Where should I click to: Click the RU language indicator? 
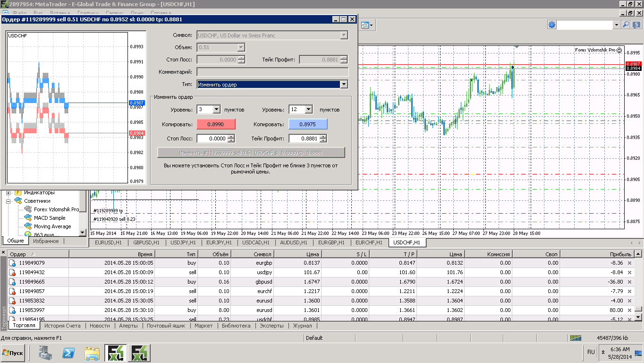[591, 352]
